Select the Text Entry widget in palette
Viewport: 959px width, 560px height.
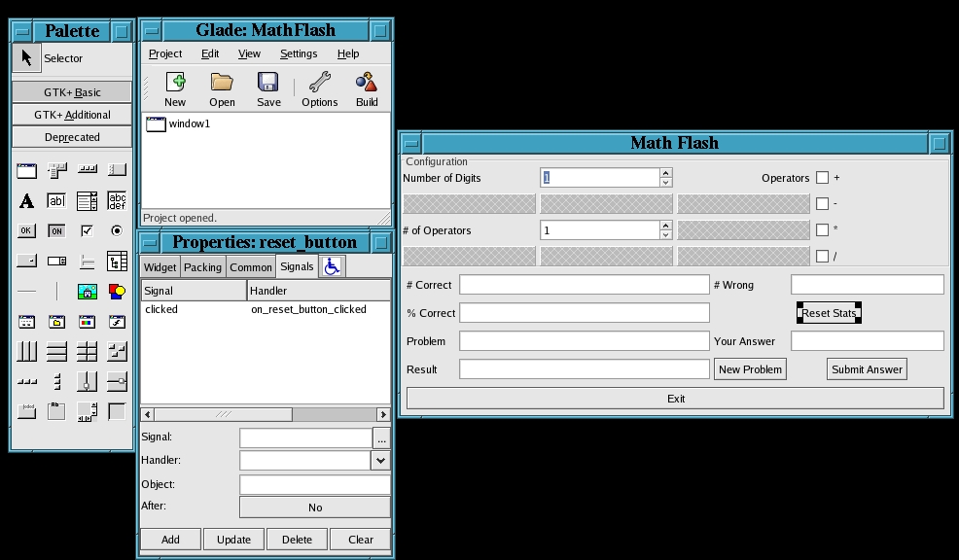(x=56, y=199)
